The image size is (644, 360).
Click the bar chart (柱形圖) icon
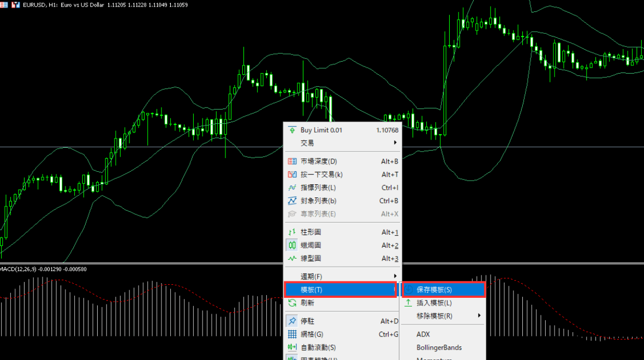click(x=292, y=232)
